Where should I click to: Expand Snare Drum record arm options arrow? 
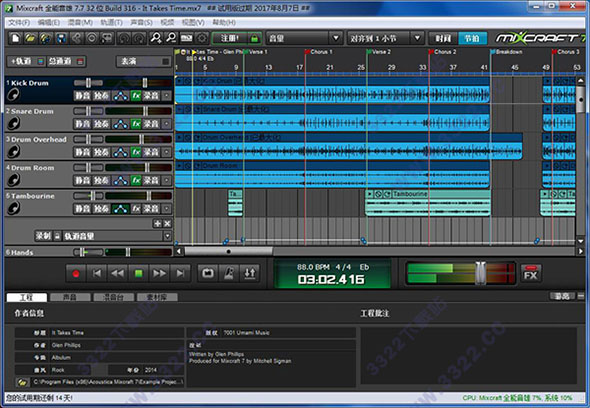tap(166, 124)
